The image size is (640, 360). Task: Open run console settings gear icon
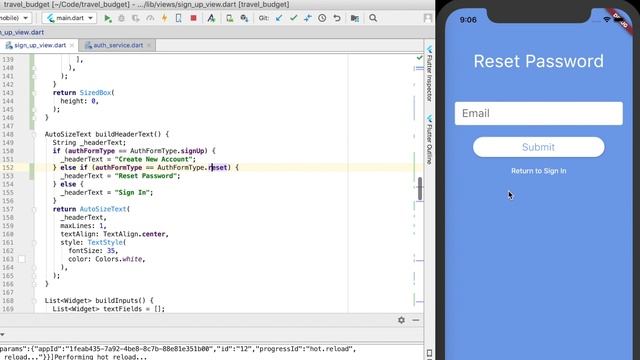(x=401, y=320)
